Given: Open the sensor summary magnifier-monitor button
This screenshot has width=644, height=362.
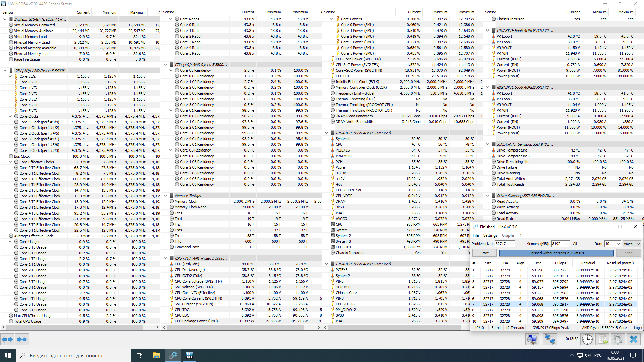Looking at the screenshot, I should 532,339.
